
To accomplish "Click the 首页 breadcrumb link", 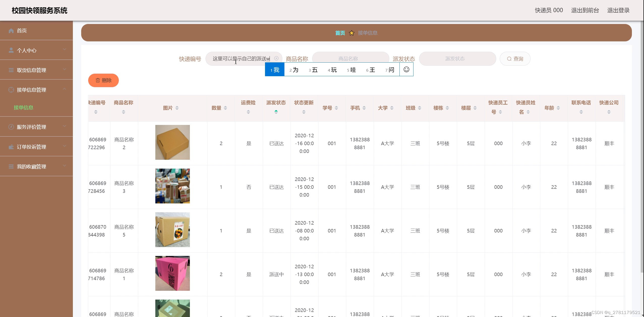I will point(340,33).
